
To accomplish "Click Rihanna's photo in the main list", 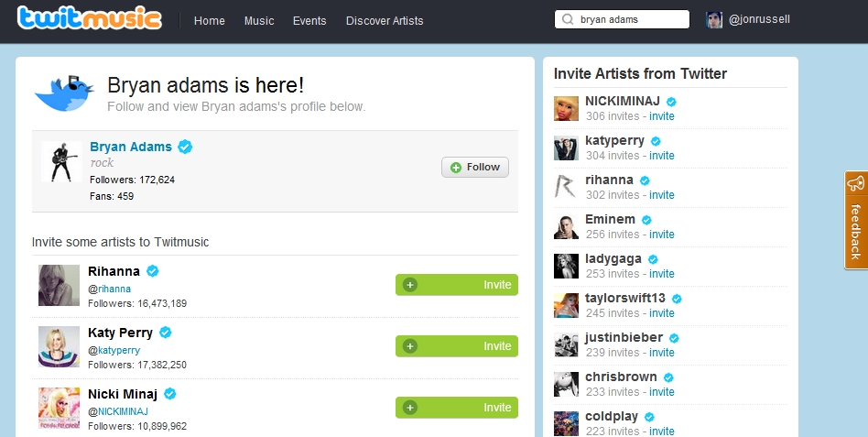I will tap(59, 285).
